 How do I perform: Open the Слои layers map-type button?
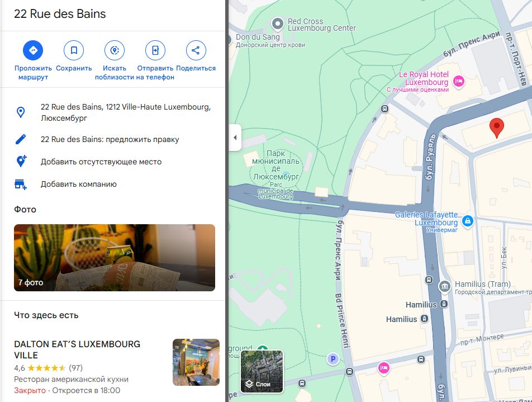click(262, 371)
